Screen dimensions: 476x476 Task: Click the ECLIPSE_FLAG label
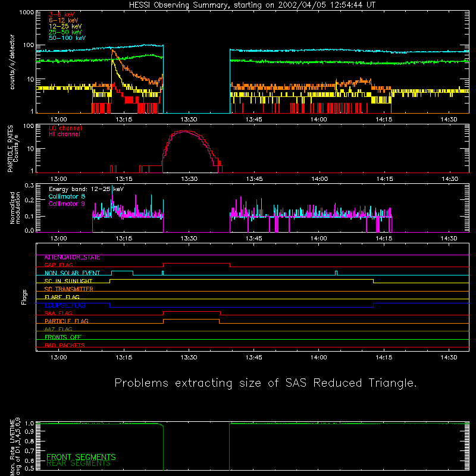(65, 305)
